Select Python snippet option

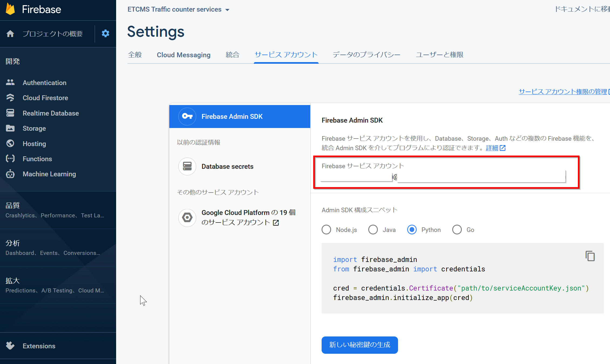click(x=412, y=230)
